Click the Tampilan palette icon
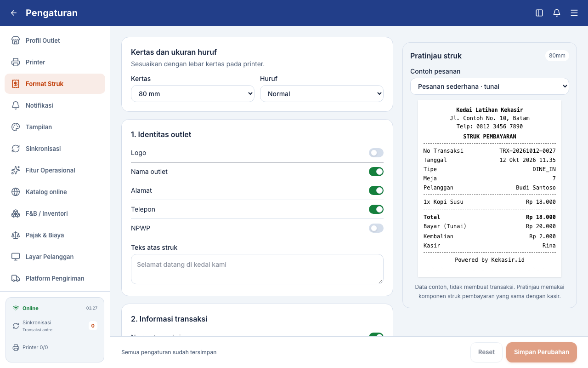 (16, 127)
